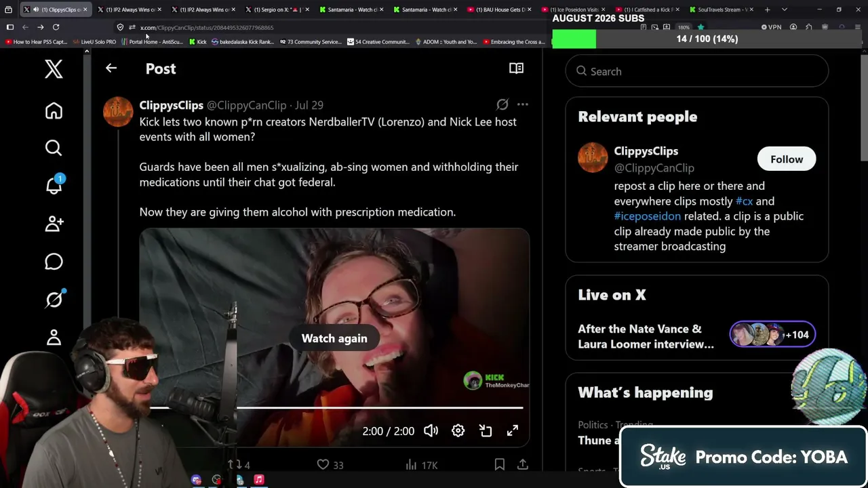The width and height of the screenshot is (868, 488).
Task: Open ClippysClips avatar on the post
Action: click(x=118, y=111)
